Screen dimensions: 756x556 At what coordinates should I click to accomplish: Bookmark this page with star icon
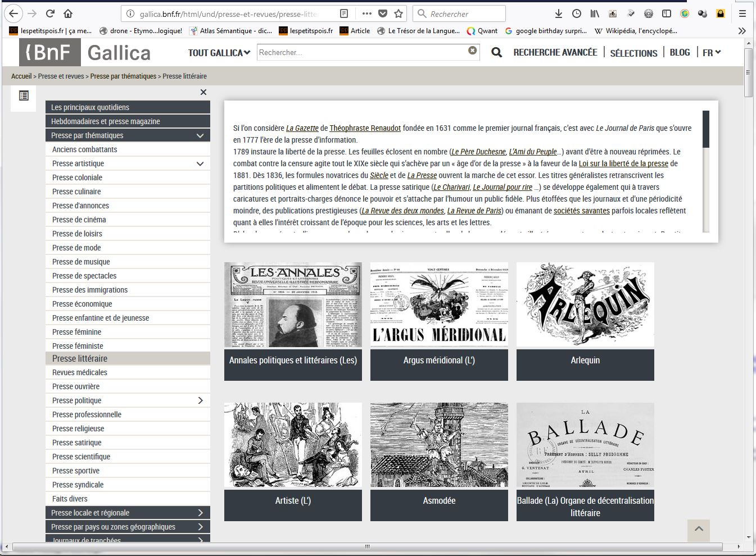point(399,13)
